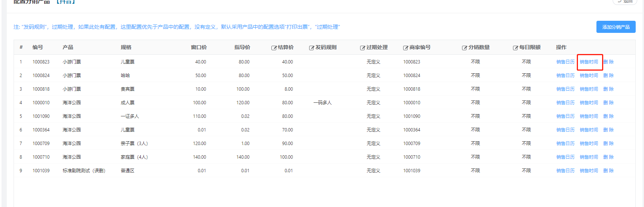
Task: Open 销售日历 for product 1000364
Action: (565, 130)
